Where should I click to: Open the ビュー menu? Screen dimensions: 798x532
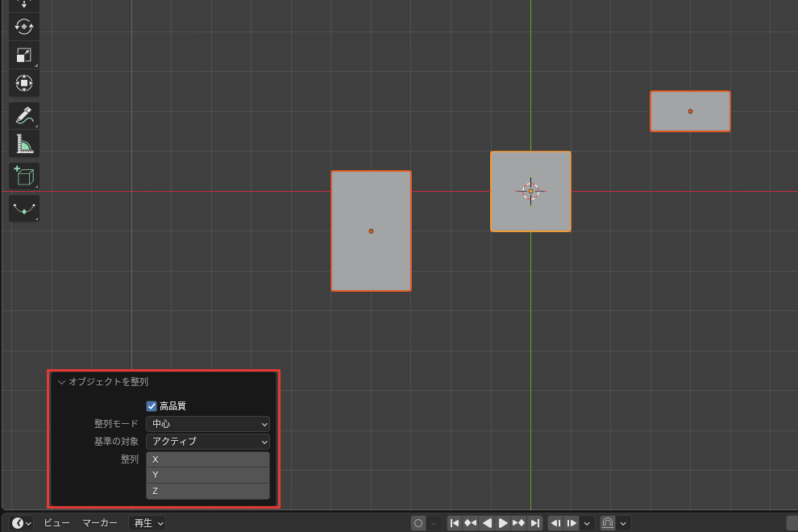56,523
